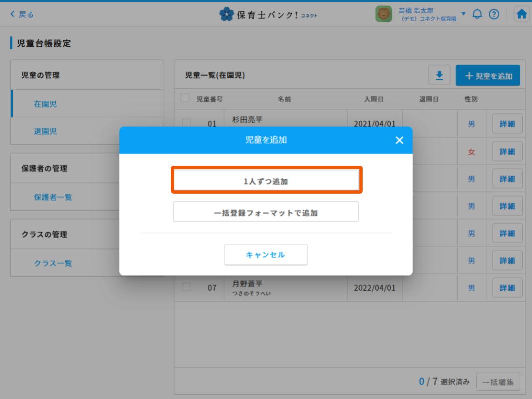Screen dimensions: 532x399
Task: Open the 退園児 sidebar item
Action: 45,131
